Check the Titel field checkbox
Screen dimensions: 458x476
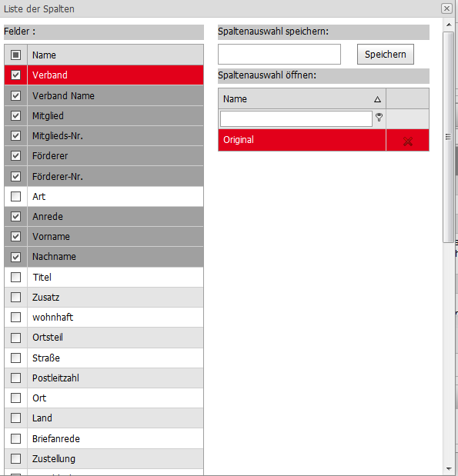16,277
